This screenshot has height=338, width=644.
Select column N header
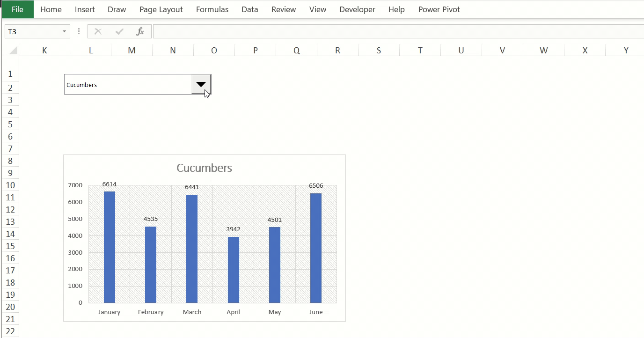[x=173, y=50]
